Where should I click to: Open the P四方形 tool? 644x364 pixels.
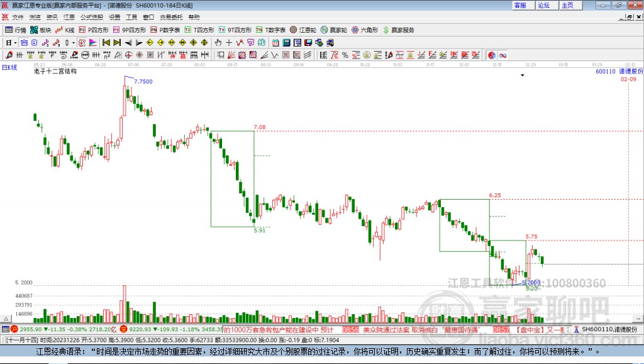pos(94,30)
